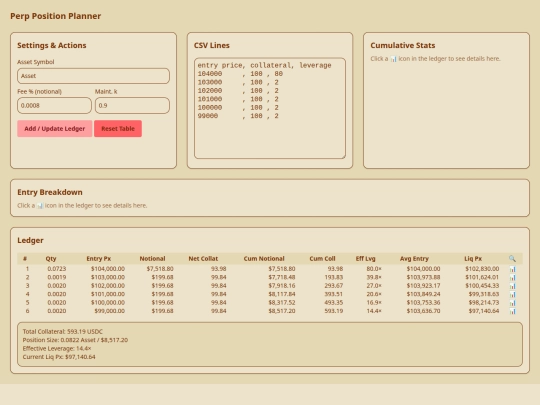Click average entry value $103,973.88

pyautogui.click(x=423, y=277)
